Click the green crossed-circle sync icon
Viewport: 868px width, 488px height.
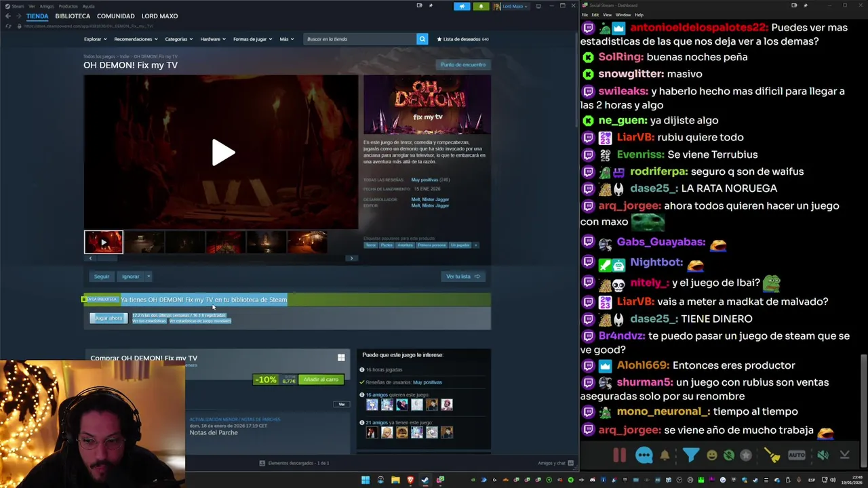tap(728, 455)
